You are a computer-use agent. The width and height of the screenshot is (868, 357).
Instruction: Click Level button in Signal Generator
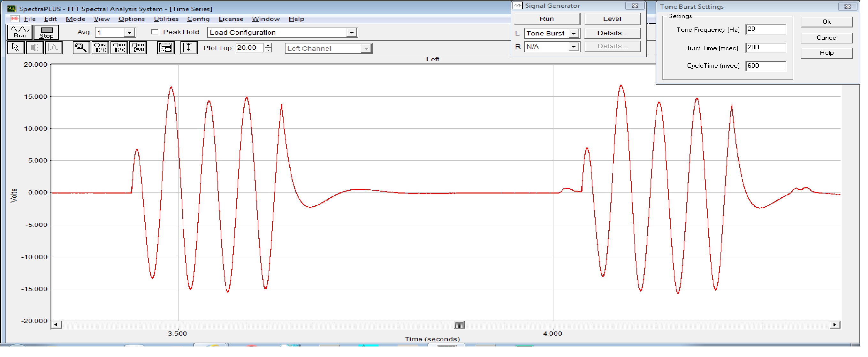click(612, 19)
